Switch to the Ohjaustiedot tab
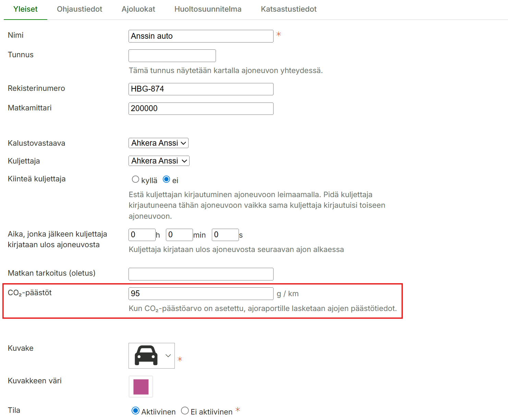This screenshot has height=420, width=508. click(x=80, y=9)
